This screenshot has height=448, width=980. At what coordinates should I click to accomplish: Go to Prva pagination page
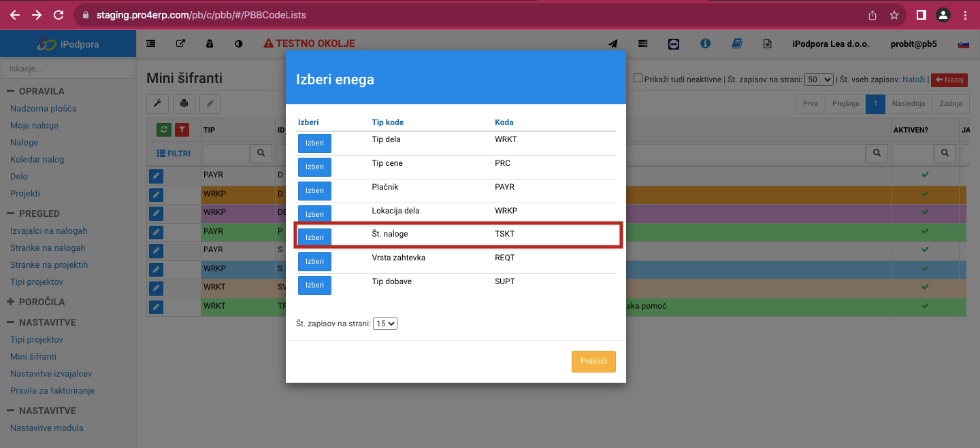811,104
